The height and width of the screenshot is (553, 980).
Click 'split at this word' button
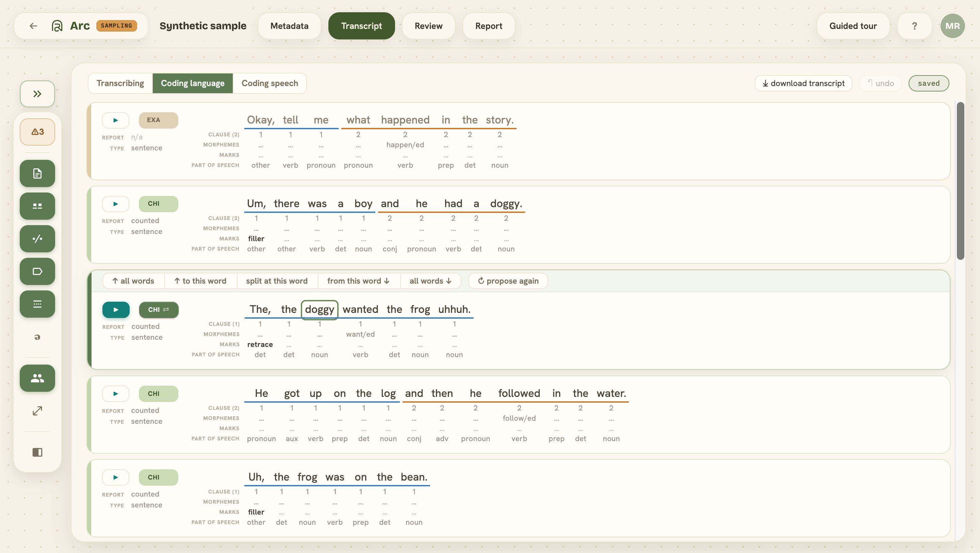pos(277,281)
